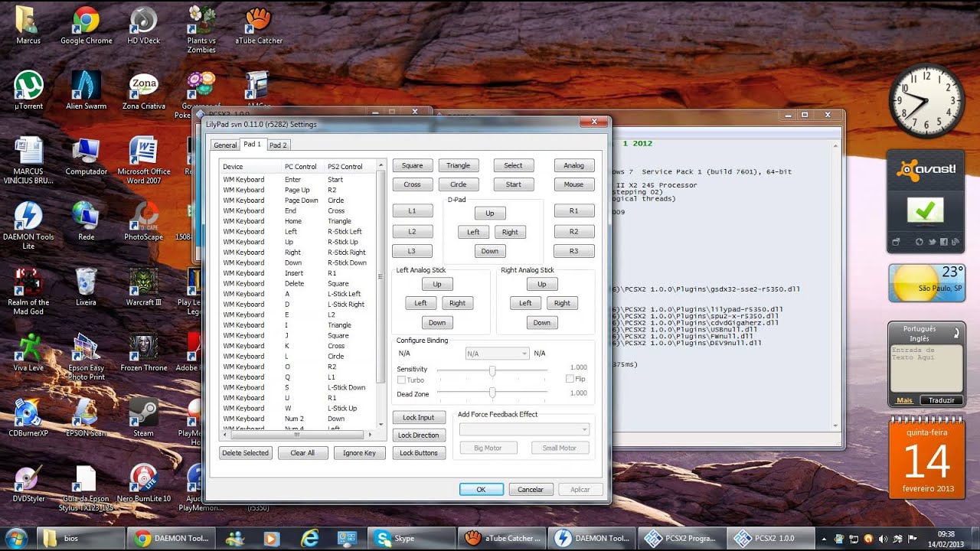Select the WM Keyboard Page Up binding row

click(299, 190)
